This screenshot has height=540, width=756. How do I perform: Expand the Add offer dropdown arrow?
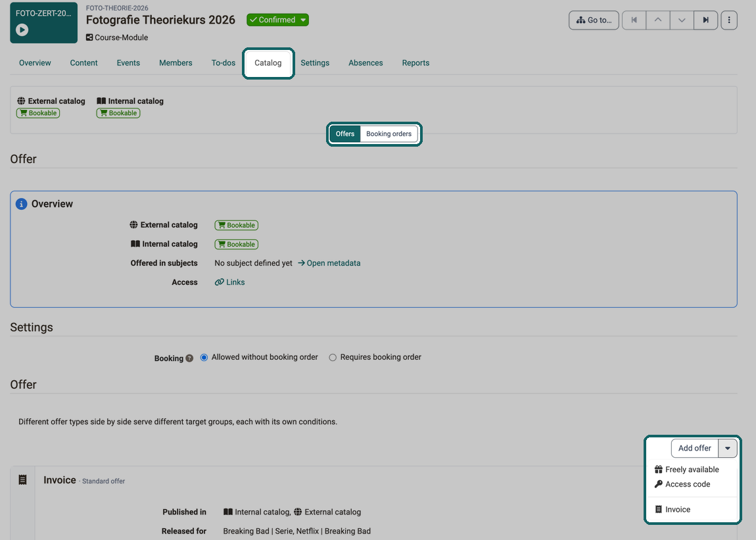(x=728, y=449)
